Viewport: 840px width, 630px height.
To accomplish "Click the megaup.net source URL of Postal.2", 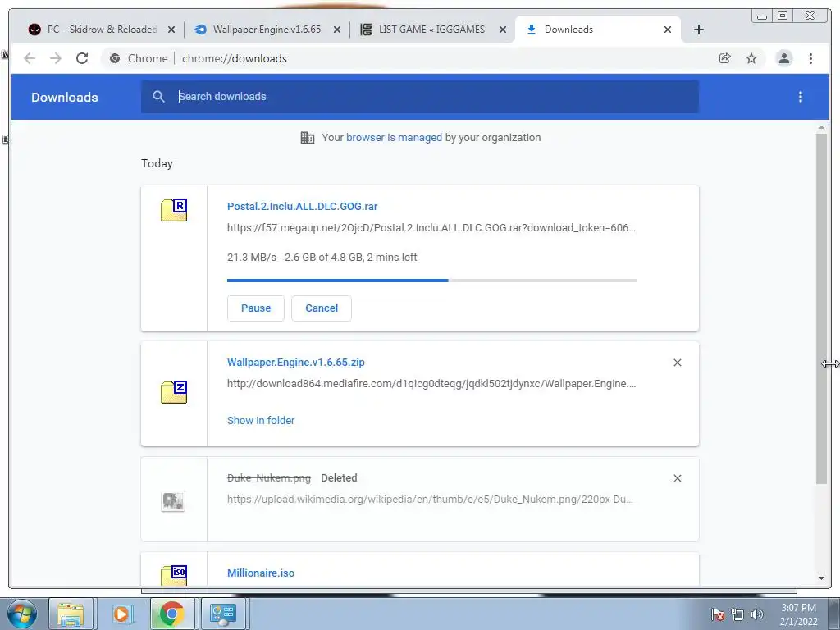I will (431, 228).
